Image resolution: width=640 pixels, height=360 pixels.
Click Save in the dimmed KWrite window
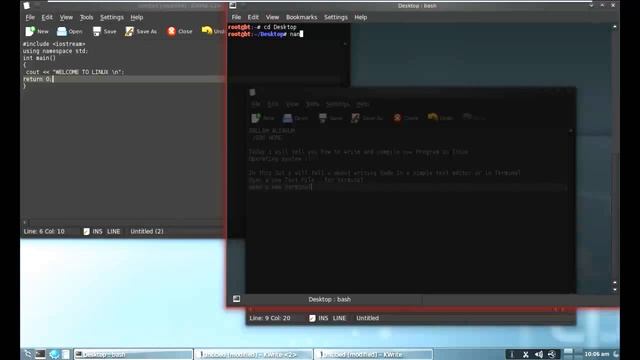coord(330,118)
